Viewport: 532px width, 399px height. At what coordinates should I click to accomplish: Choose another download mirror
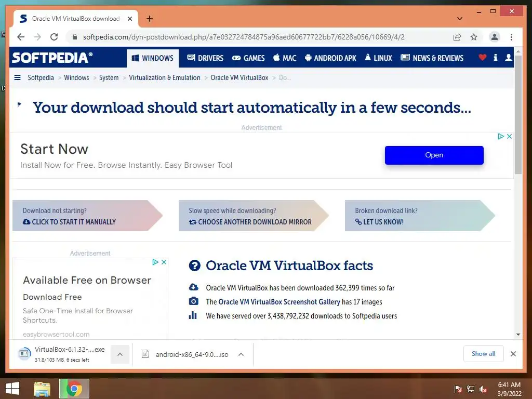(254, 216)
